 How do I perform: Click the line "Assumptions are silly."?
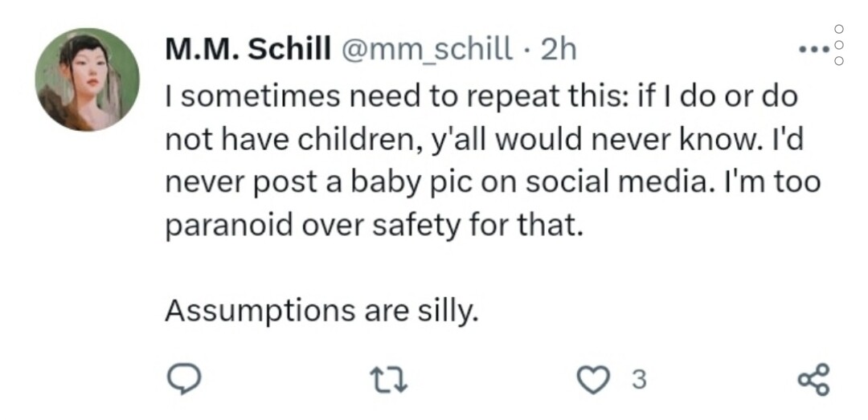(x=321, y=310)
